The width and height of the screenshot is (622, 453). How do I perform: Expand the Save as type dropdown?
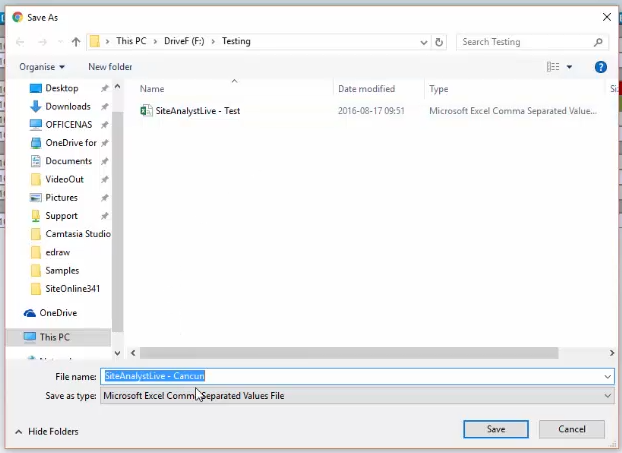pyautogui.click(x=607, y=396)
